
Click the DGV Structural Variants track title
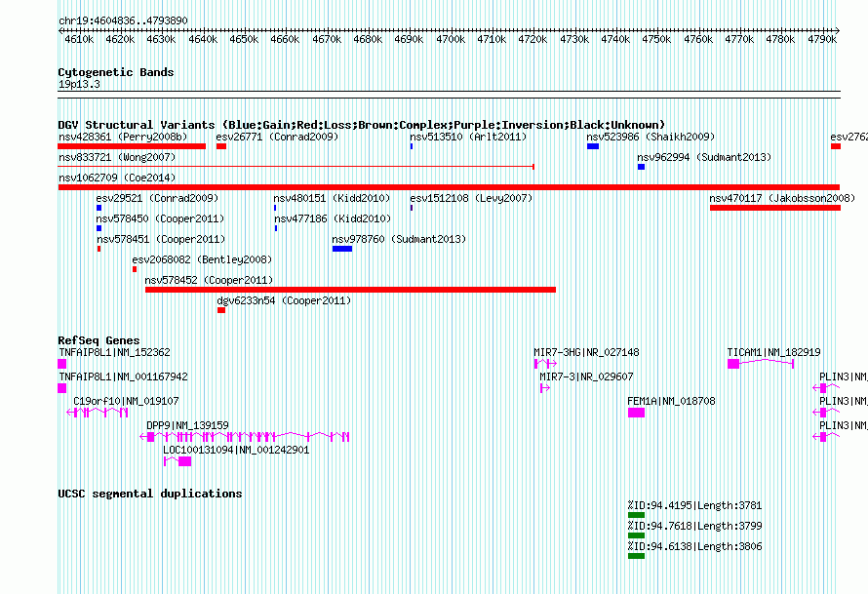(x=362, y=125)
